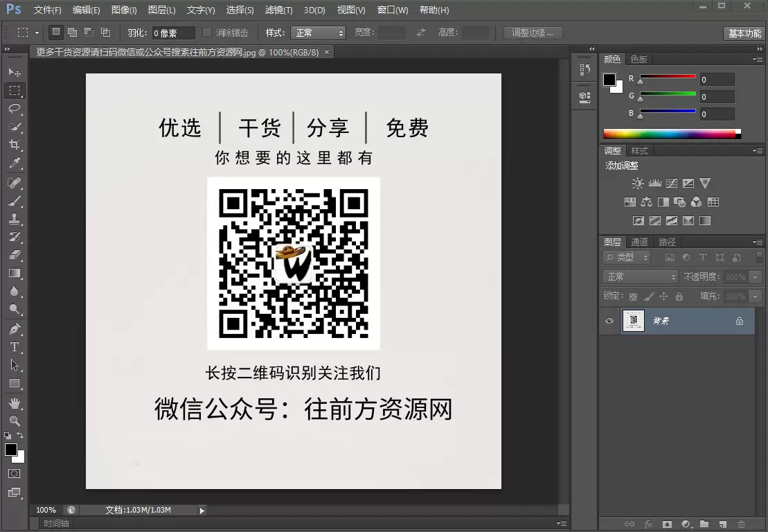Select the Eyedropper tool
The height and width of the screenshot is (532, 768).
pyautogui.click(x=15, y=163)
